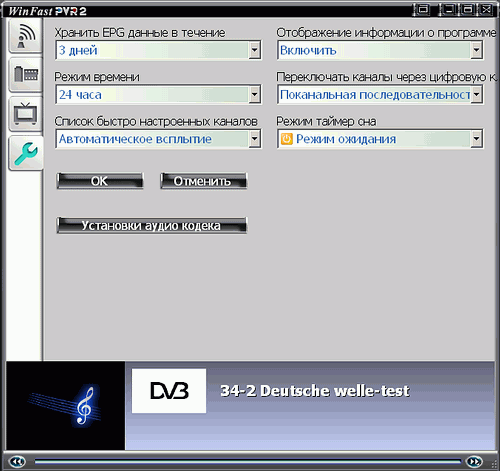Click the blue progress slider bar
Screen dimensions: 500x471
[248, 462]
